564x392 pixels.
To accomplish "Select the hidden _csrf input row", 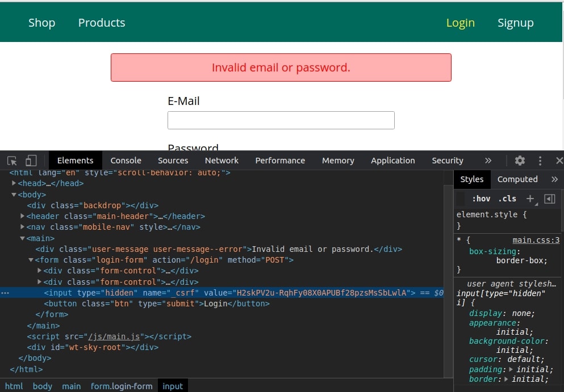I will tap(222, 293).
